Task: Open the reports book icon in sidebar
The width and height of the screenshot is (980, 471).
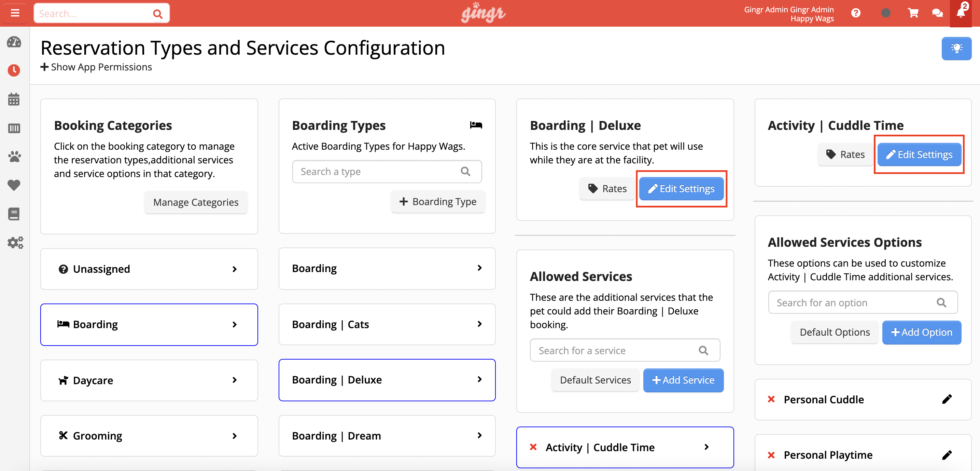Action: (14, 214)
